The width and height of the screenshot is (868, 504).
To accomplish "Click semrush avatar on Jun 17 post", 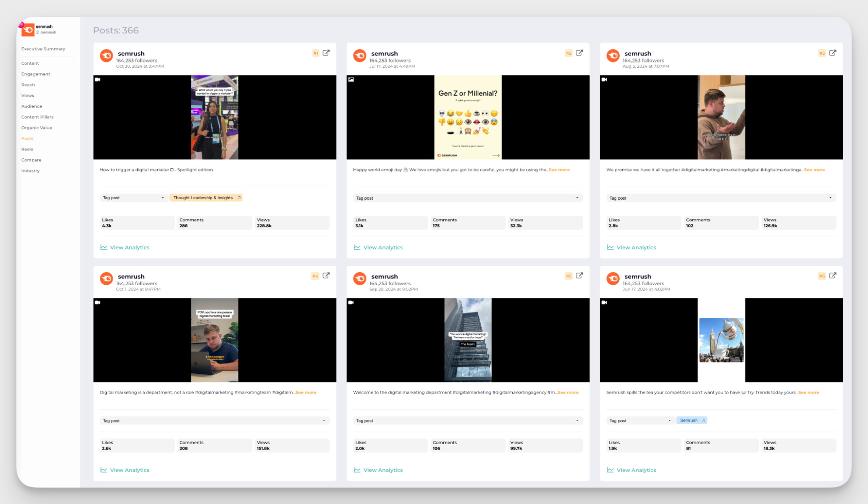I will 613,279.
